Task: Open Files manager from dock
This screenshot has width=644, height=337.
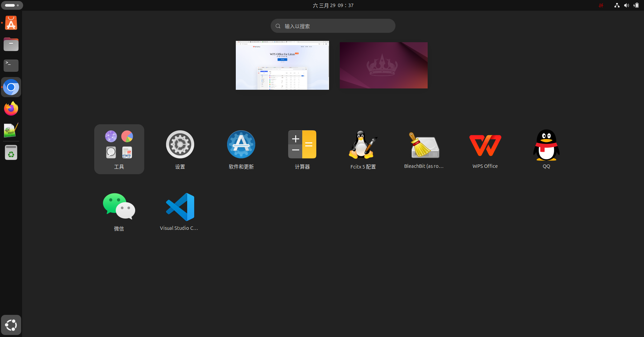Action: [11, 44]
